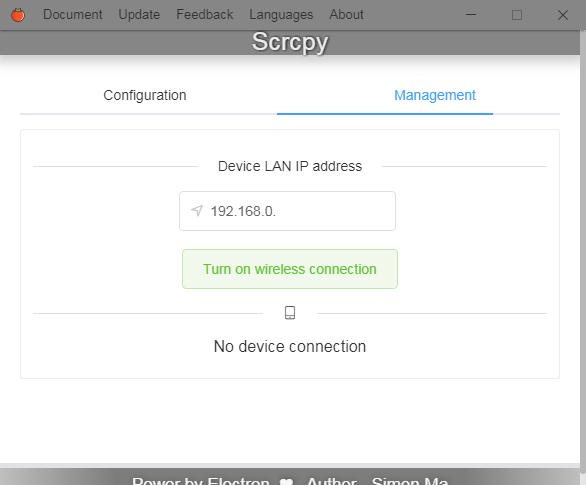The image size is (586, 485).
Task: Click the Device LAN IP address heading
Action: point(290,166)
